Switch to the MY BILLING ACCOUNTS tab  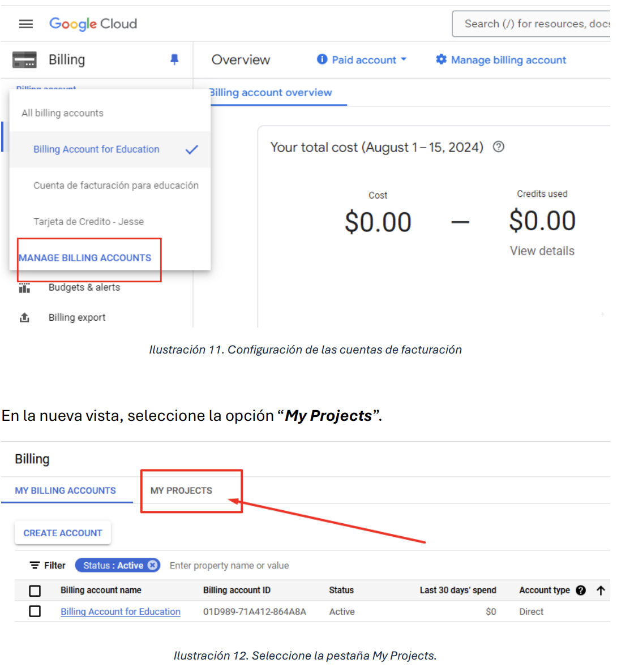[66, 491]
